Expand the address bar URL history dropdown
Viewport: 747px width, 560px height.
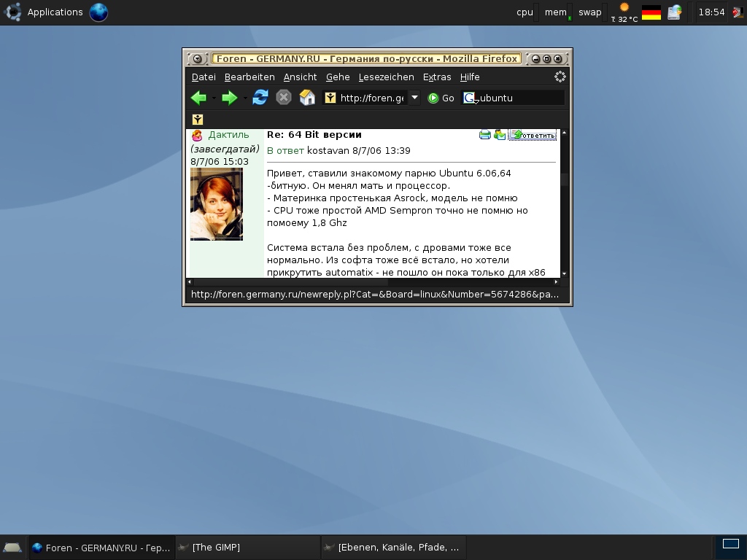click(x=414, y=98)
